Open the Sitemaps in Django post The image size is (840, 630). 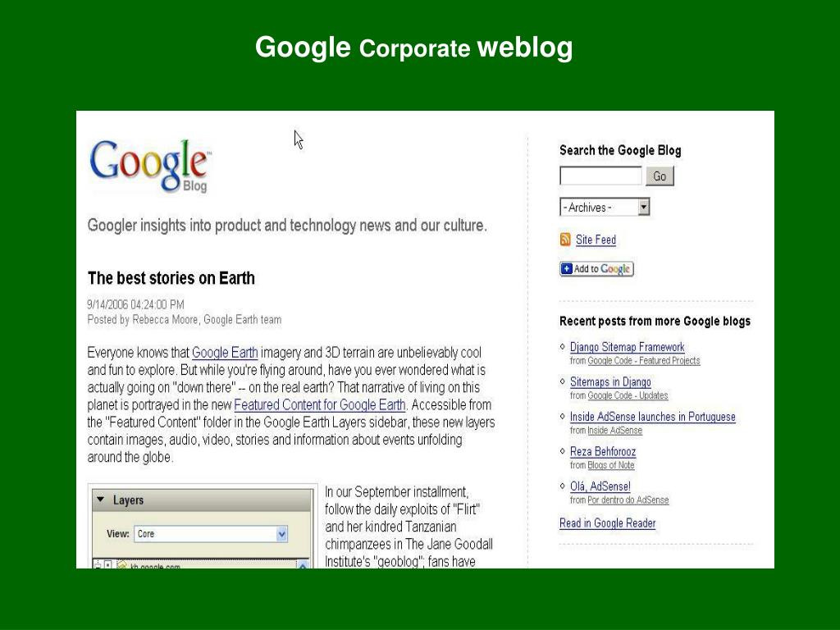(x=610, y=382)
